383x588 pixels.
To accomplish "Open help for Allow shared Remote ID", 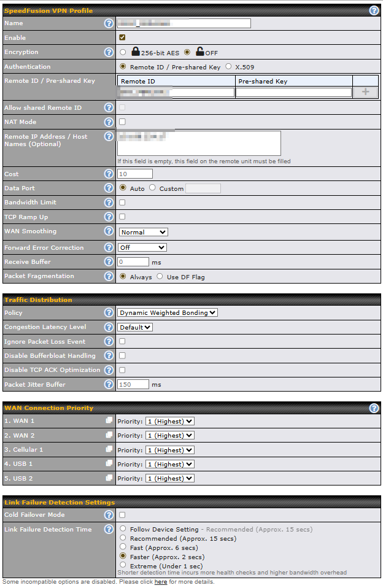I will 109,107.
